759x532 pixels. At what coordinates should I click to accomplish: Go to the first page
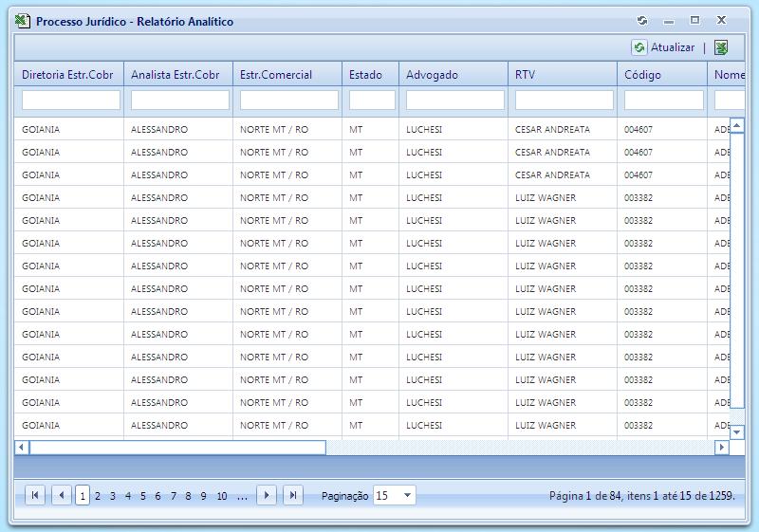(x=35, y=495)
